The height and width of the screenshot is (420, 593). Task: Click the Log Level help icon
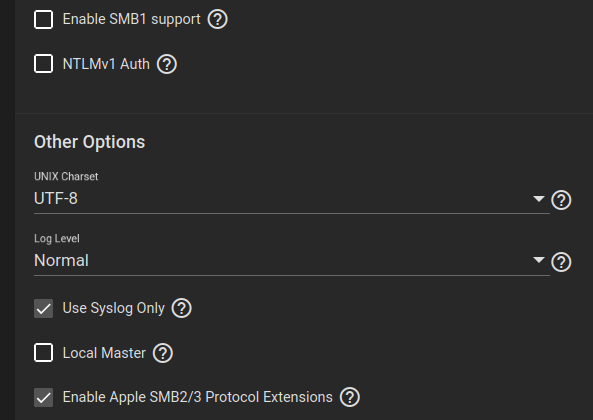pyautogui.click(x=561, y=262)
